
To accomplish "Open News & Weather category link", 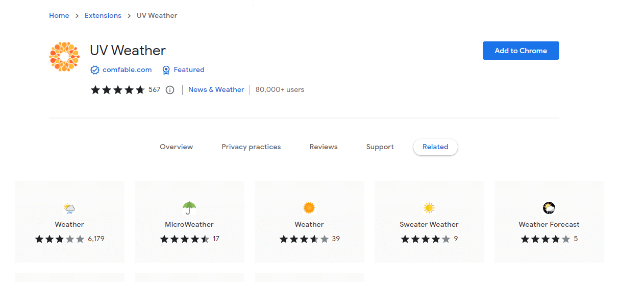I will coord(216,90).
